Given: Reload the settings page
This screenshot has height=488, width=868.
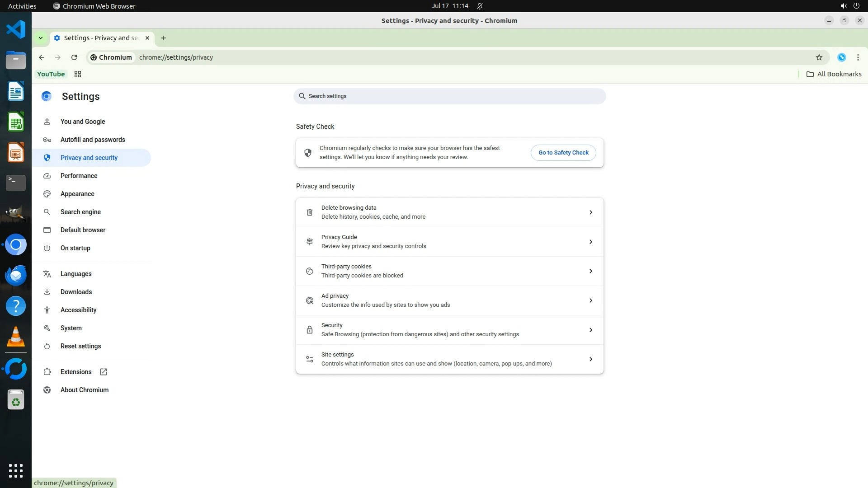Looking at the screenshot, I should click(74, 57).
